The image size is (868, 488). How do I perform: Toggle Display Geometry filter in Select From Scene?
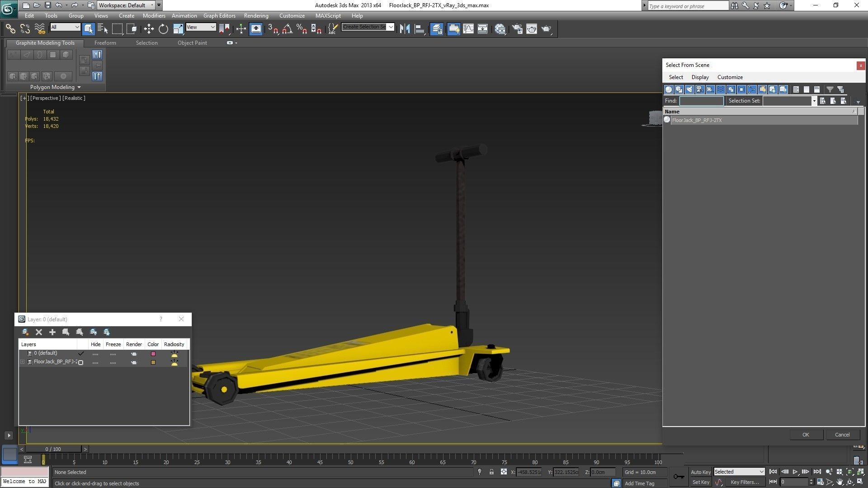coord(669,89)
